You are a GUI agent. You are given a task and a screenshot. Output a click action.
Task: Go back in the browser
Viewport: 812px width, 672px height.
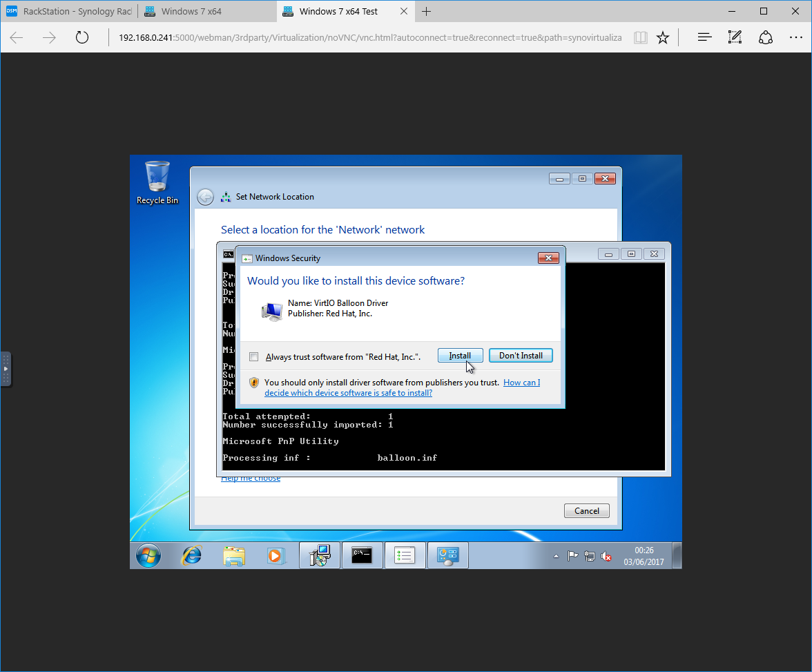click(17, 37)
